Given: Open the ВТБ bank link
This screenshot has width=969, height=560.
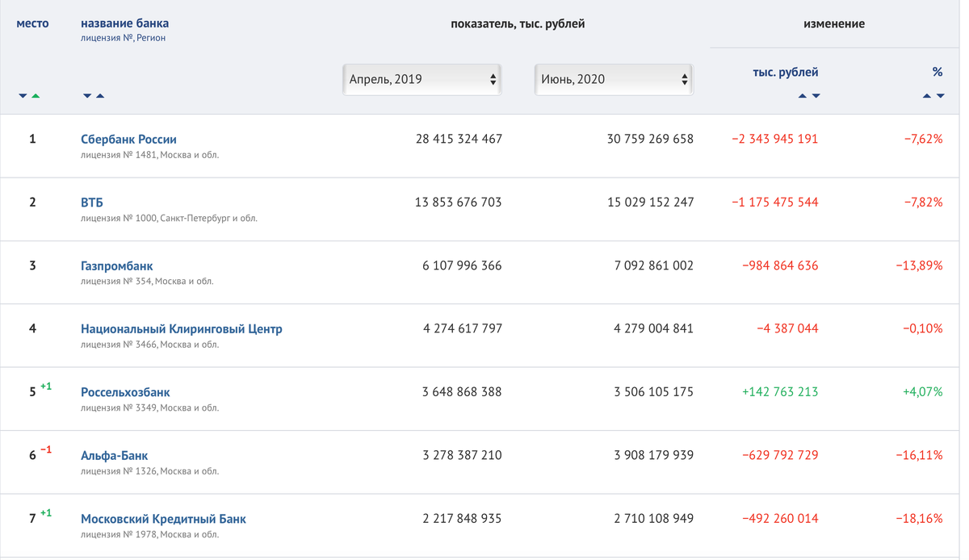Looking at the screenshot, I should coord(92,202).
